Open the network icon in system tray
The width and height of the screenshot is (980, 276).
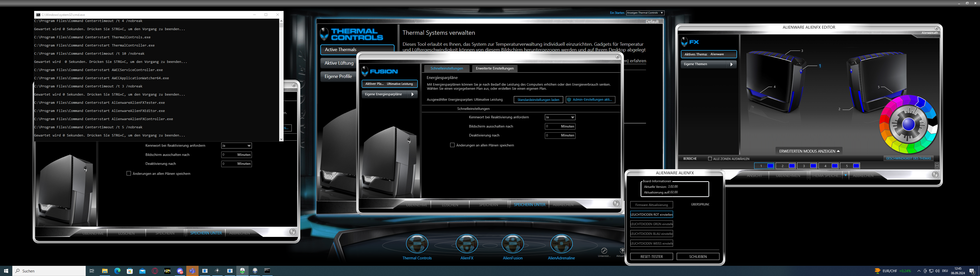(931, 271)
